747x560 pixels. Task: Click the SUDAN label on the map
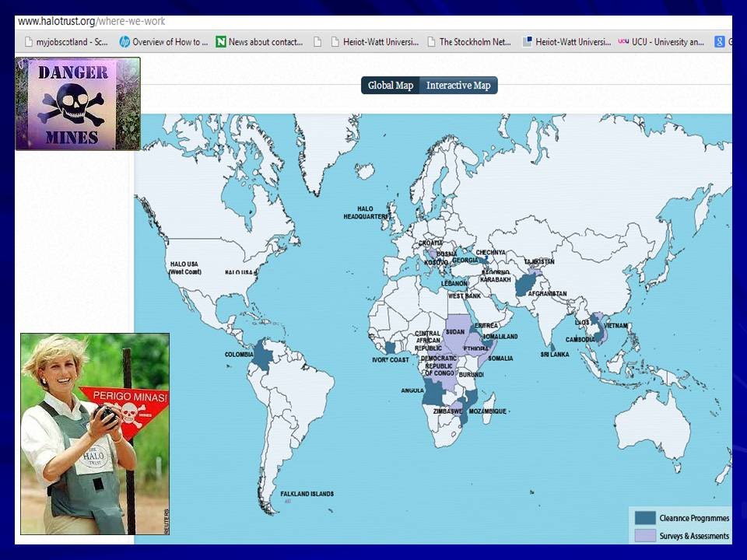pos(455,331)
